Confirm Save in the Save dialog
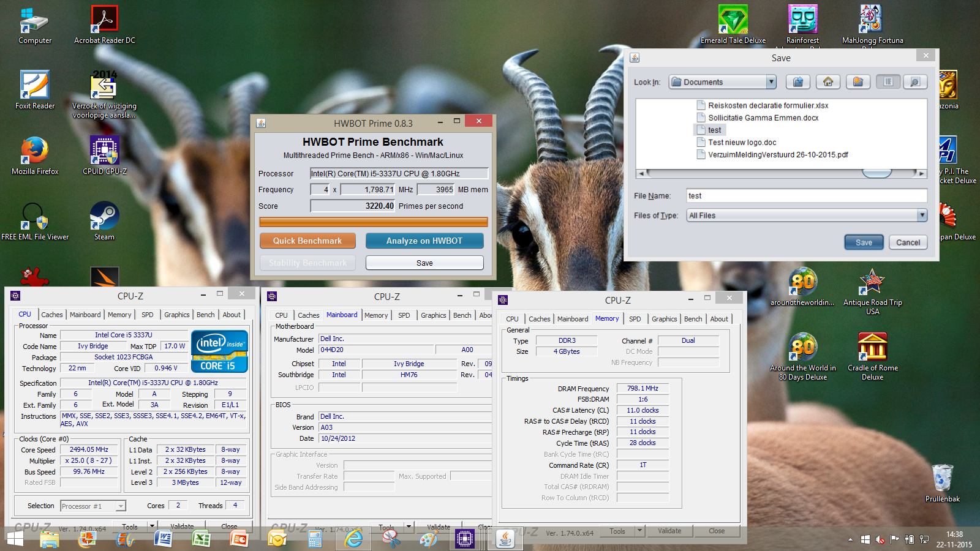 click(x=864, y=242)
